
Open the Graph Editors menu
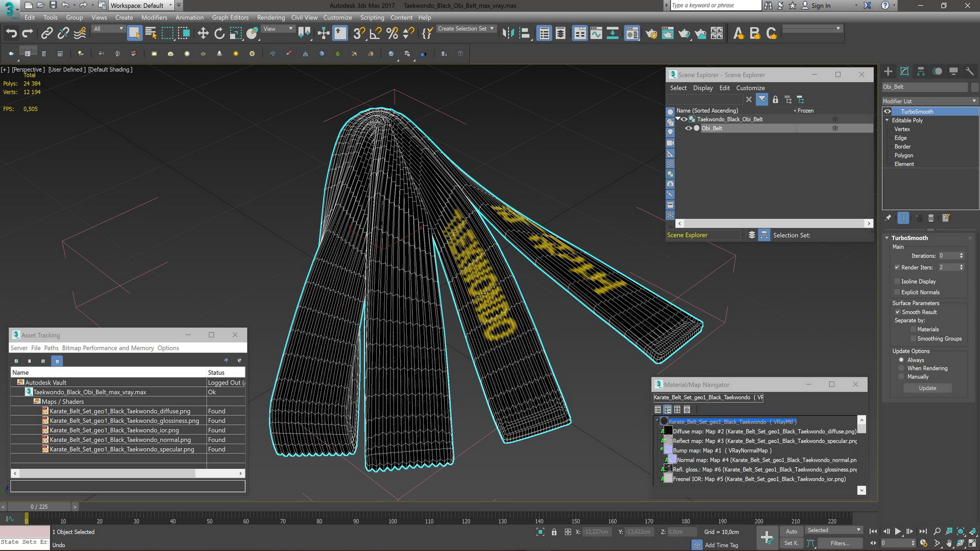pyautogui.click(x=230, y=17)
